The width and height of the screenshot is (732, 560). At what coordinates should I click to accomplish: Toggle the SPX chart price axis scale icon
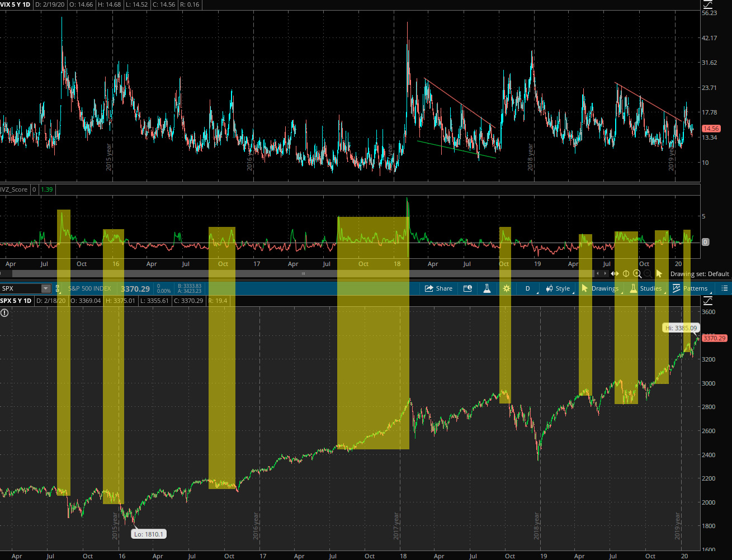pos(708,301)
